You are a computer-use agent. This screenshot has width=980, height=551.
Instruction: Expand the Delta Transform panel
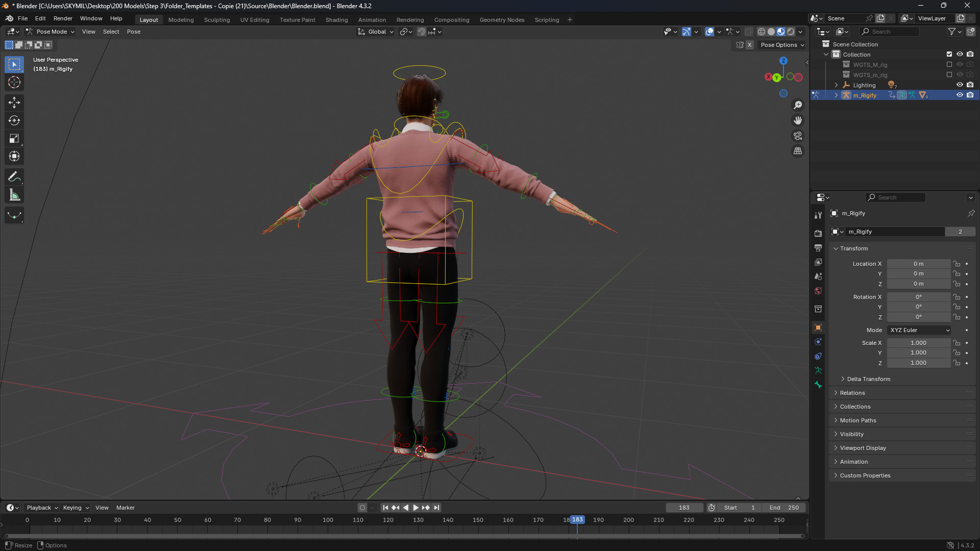point(868,379)
